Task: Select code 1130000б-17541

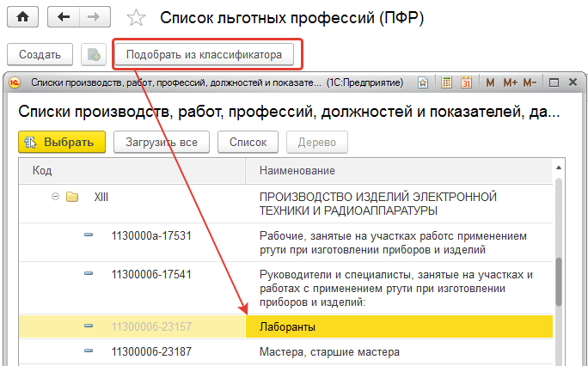Action: pyautogui.click(x=151, y=275)
